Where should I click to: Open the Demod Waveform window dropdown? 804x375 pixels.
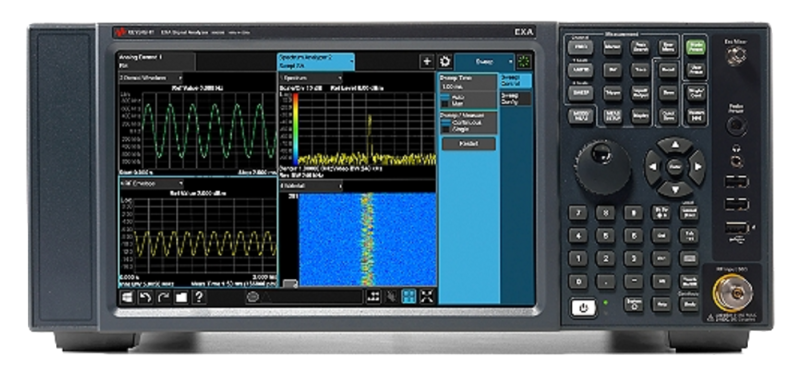click(x=151, y=78)
